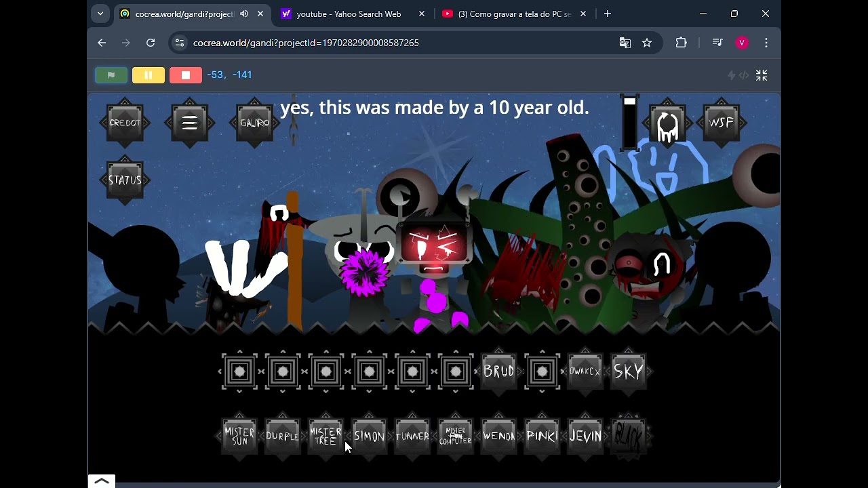Open the Extensions puzzle icon
This screenshot has width=868, height=488.
pyautogui.click(x=682, y=43)
